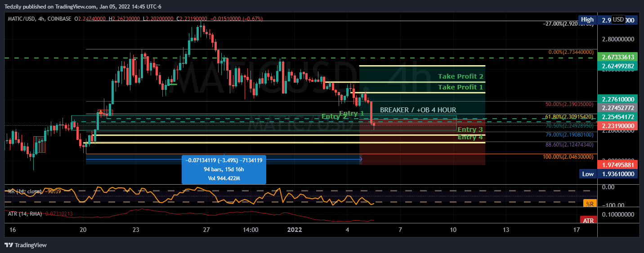The width and height of the screenshot is (644, 253).
Task: Click the '23' date on the time axis
Action: 136,230
